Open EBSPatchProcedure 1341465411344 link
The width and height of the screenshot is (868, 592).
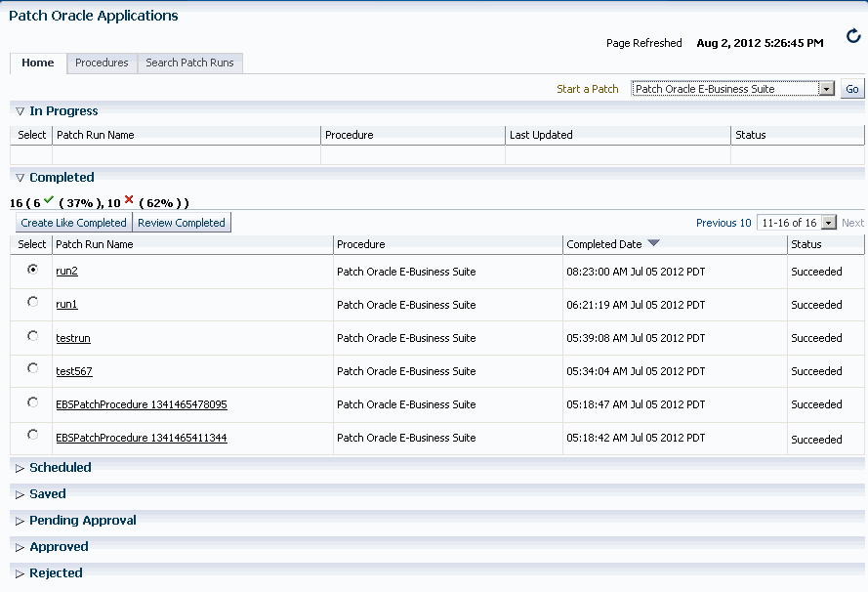pos(142,438)
